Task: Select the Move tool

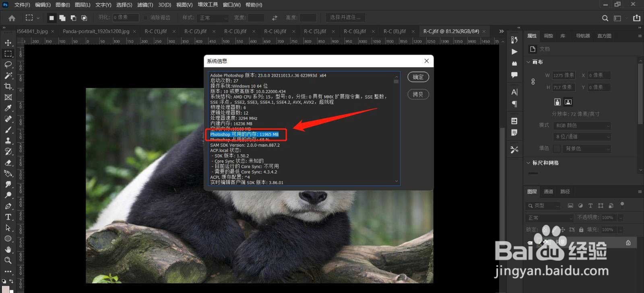Action: (8, 43)
